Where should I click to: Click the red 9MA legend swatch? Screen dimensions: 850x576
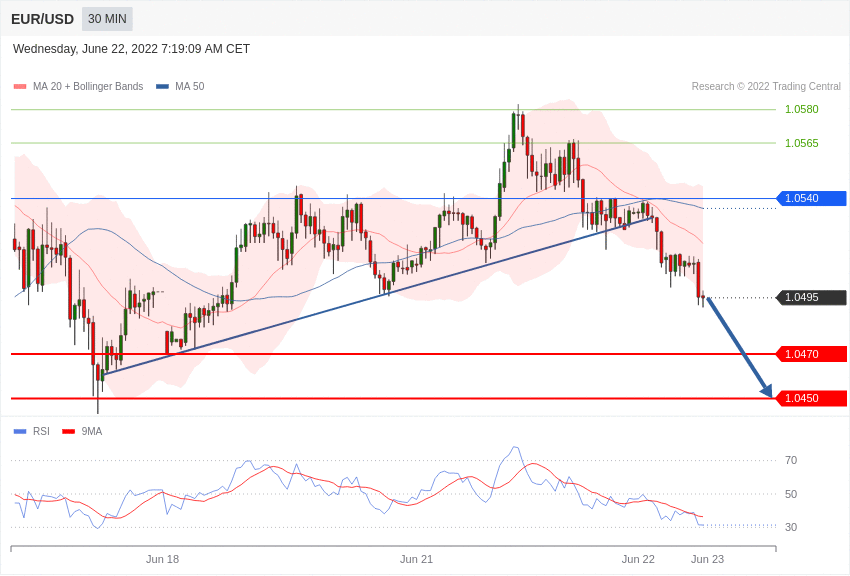coord(68,432)
